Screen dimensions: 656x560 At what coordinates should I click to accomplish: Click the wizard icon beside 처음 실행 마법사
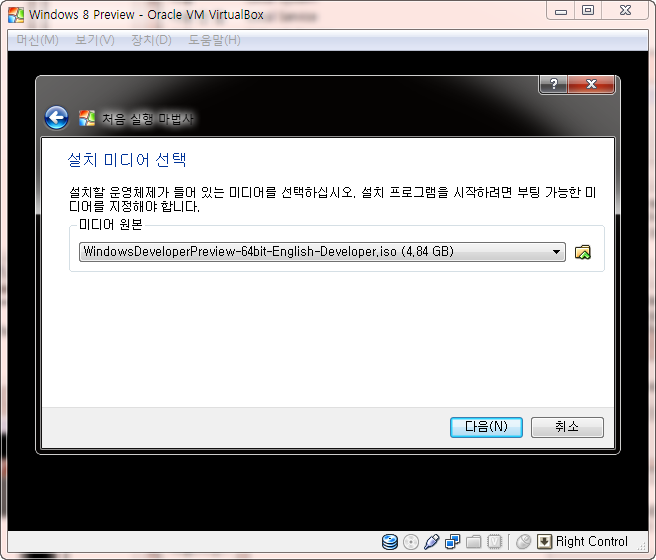tap(87, 118)
